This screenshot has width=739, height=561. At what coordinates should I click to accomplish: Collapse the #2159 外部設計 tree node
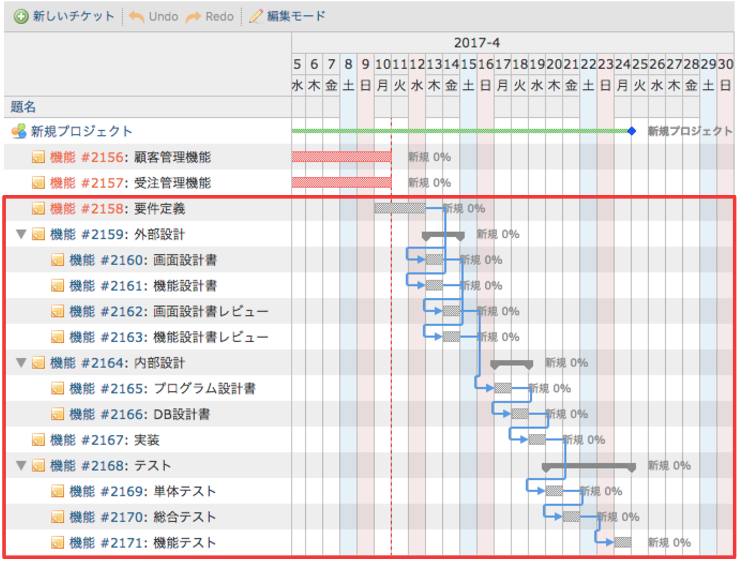[x=21, y=234]
